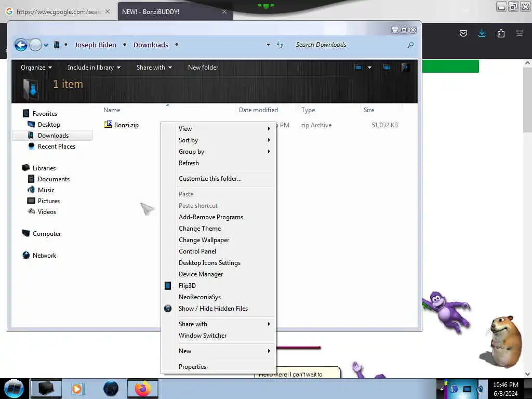The image size is (532, 399).
Task: Click the Flip3D icon in context menu
Action: coord(168,286)
